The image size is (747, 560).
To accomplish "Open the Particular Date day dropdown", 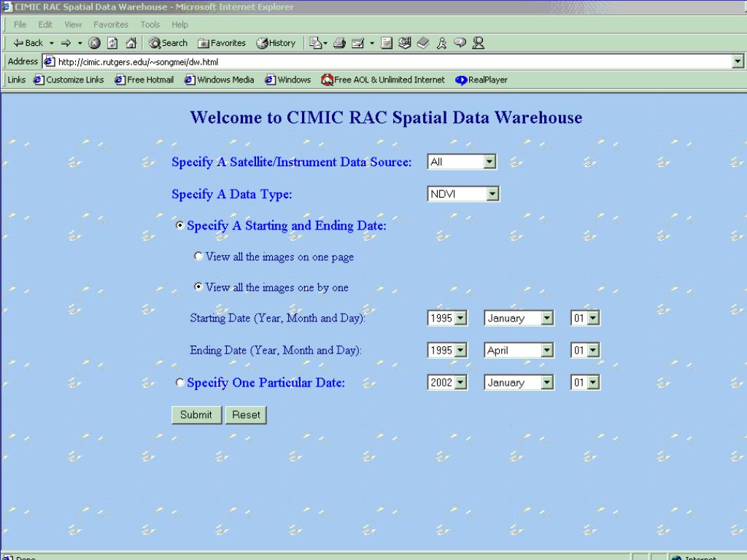I will [585, 382].
